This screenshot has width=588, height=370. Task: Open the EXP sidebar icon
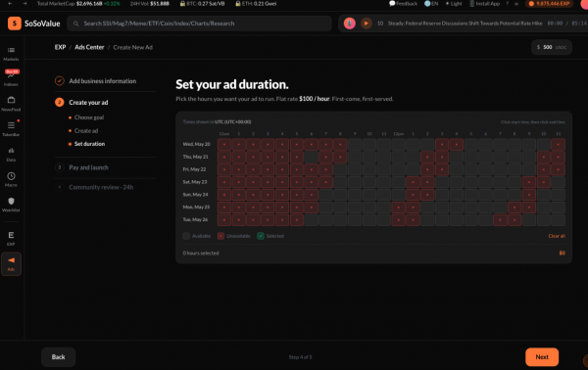pyautogui.click(x=11, y=235)
